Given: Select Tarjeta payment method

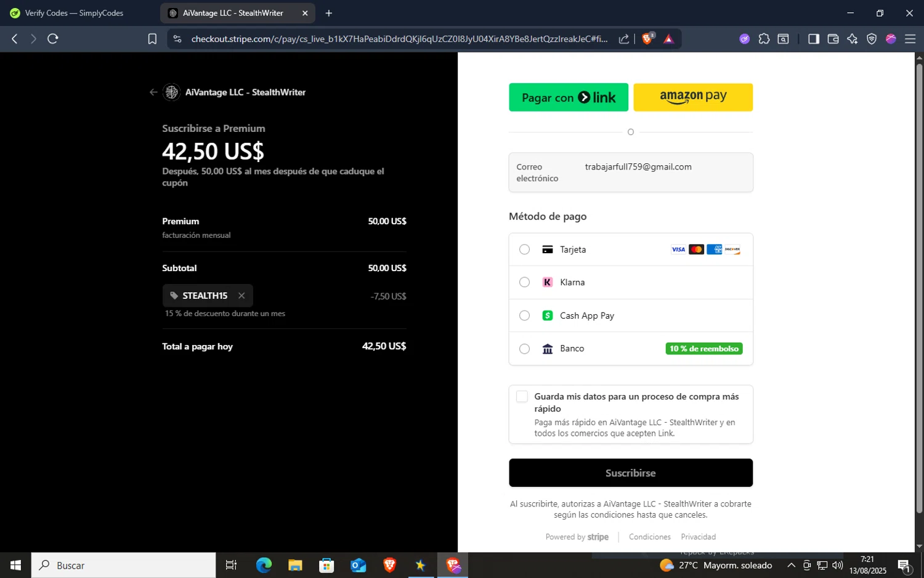Looking at the screenshot, I should (631, 250).
